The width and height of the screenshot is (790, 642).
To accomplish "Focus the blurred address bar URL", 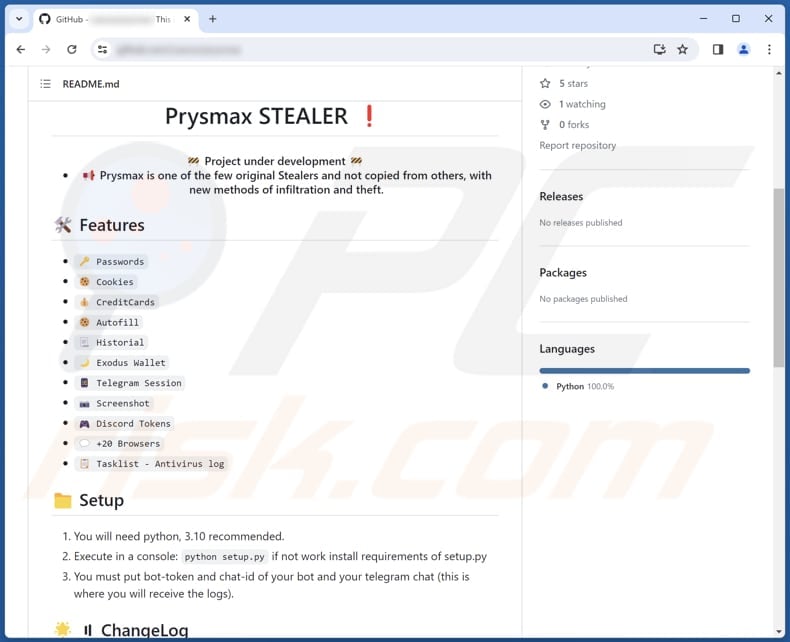I will 178,50.
